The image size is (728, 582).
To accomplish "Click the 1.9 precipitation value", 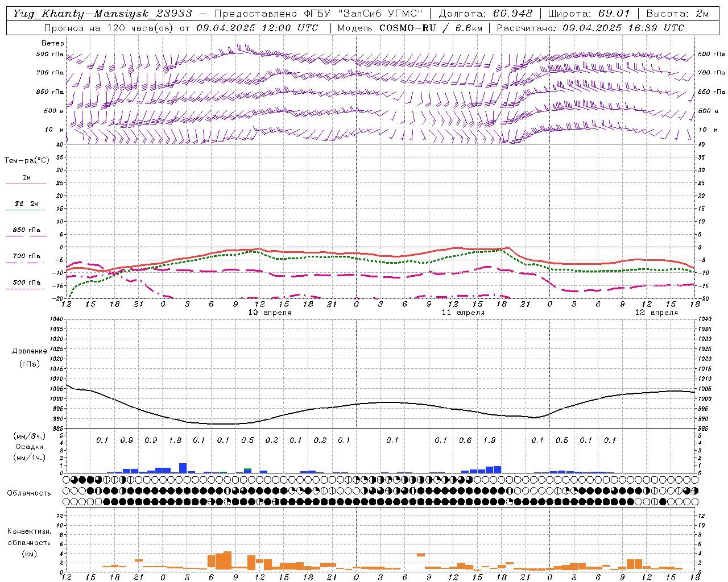I will click(489, 440).
